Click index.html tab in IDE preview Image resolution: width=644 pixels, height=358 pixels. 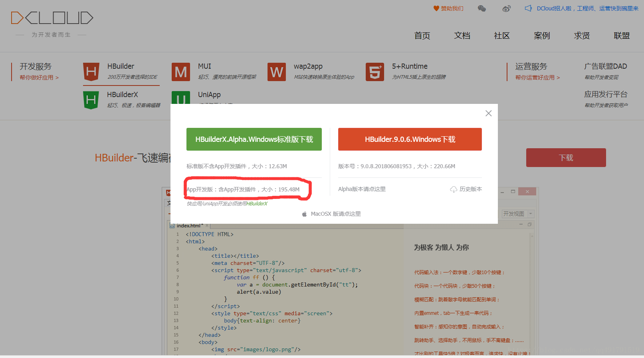click(190, 226)
